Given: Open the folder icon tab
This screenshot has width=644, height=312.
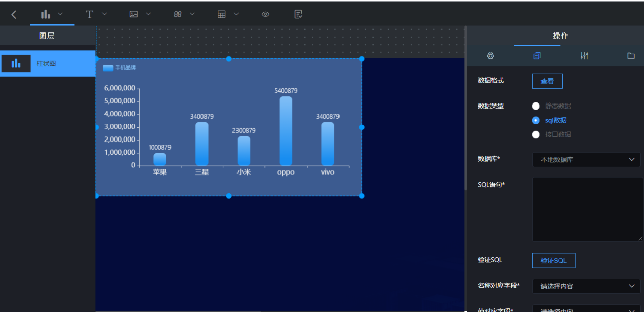Looking at the screenshot, I should pos(631,56).
